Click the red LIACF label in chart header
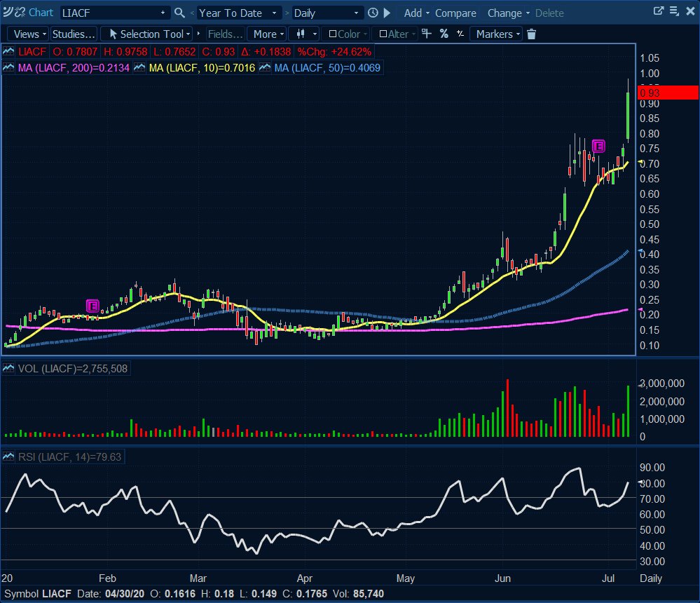The width and height of the screenshot is (700, 603). (32, 52)
